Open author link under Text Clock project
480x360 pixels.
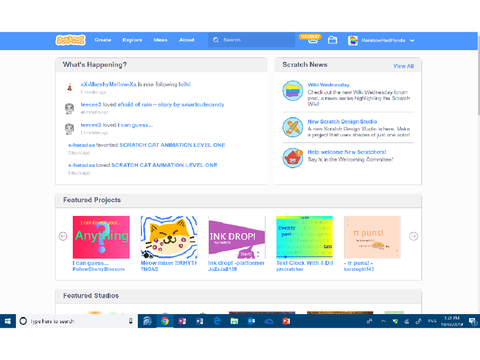[290, 269]
